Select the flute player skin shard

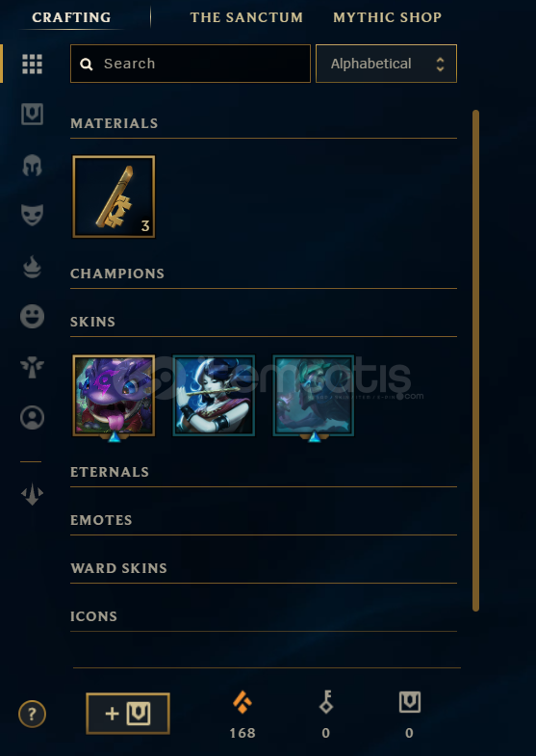(x=214, y=396)
